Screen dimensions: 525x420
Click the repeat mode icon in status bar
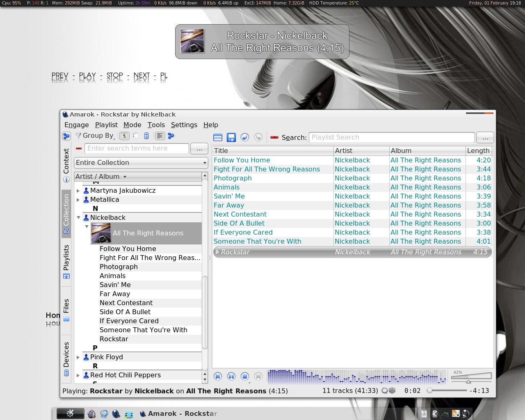385,391
